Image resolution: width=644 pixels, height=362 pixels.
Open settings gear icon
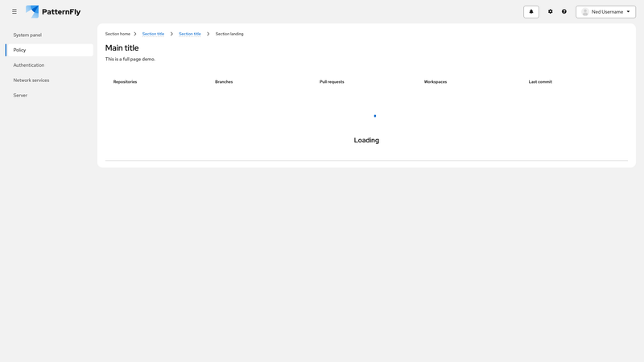pos(551,11)
